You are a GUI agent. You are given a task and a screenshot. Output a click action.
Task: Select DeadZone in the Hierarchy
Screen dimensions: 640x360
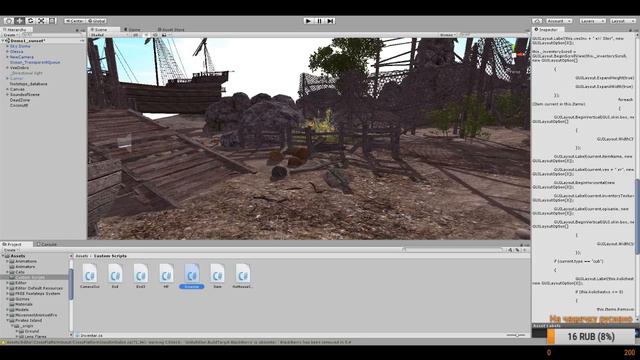click(20, 100)
